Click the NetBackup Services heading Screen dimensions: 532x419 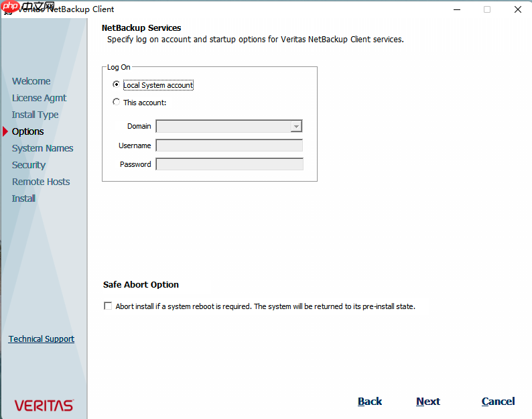coord(141,28)
